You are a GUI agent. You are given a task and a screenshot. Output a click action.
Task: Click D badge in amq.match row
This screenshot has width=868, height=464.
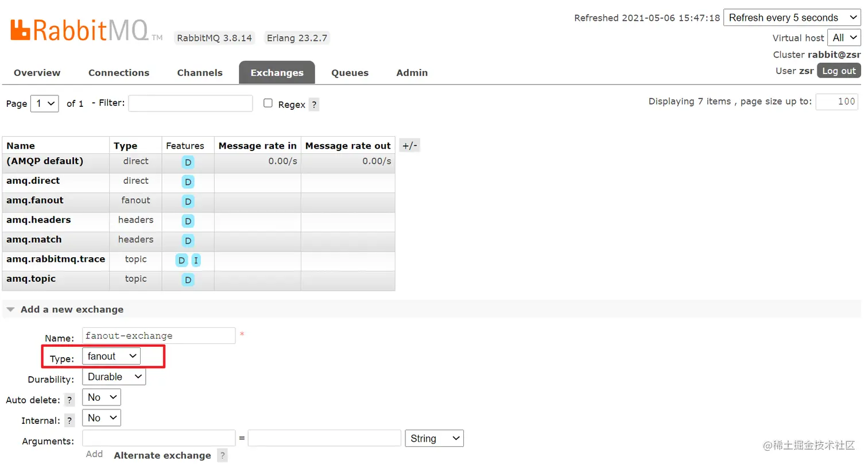188,241
